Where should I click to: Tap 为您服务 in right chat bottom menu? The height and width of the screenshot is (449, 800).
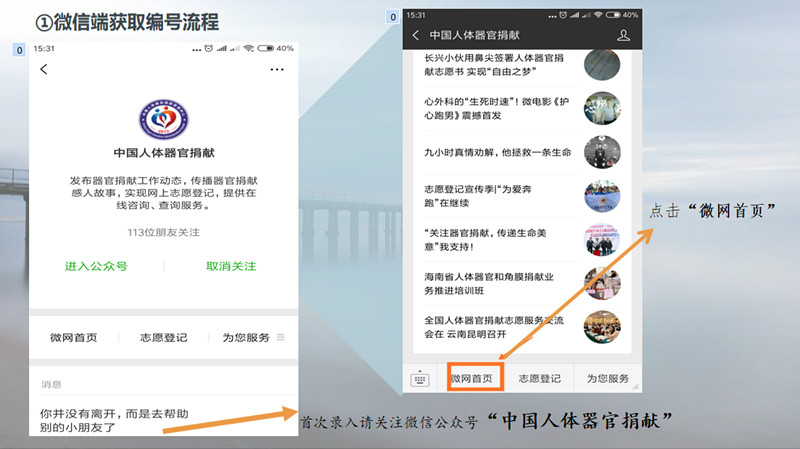[x=608, y=379]
